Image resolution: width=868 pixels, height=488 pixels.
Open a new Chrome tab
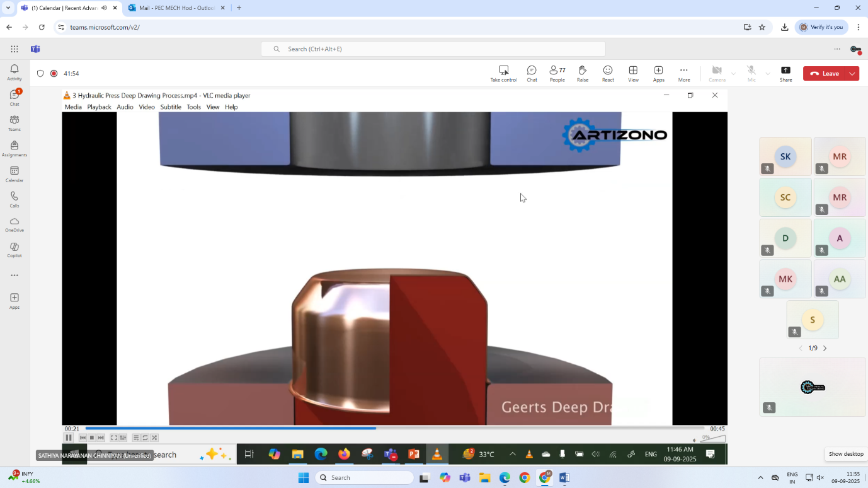click(x=239, y=8)
